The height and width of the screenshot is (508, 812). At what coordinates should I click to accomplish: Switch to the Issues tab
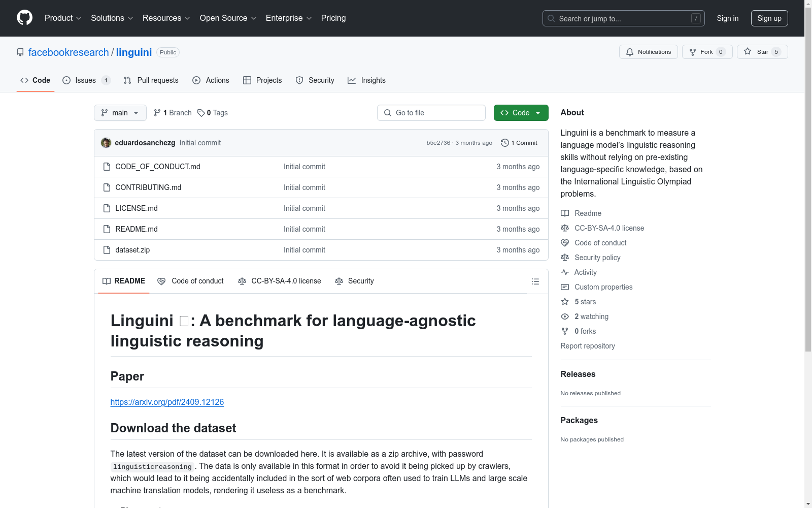(x=86, y=80)
